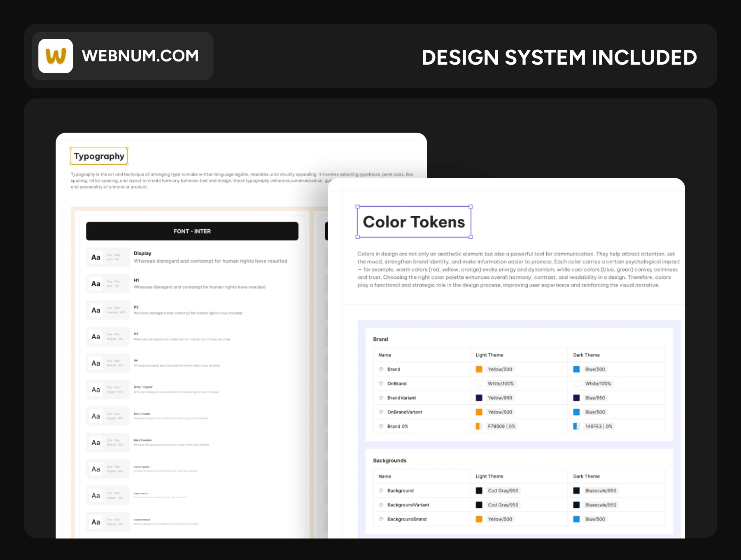Pick the Light Theme swatch in Background row

479,490
